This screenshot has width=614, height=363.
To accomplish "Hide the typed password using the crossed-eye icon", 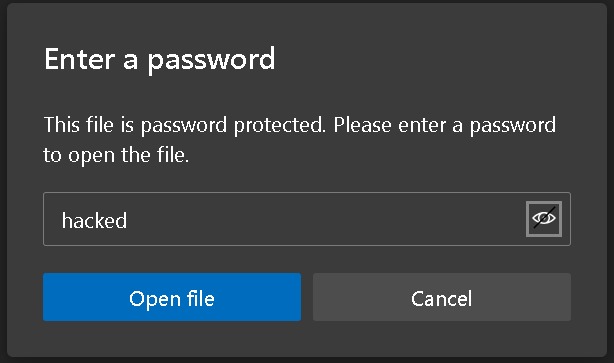I will tap(544, 219).
